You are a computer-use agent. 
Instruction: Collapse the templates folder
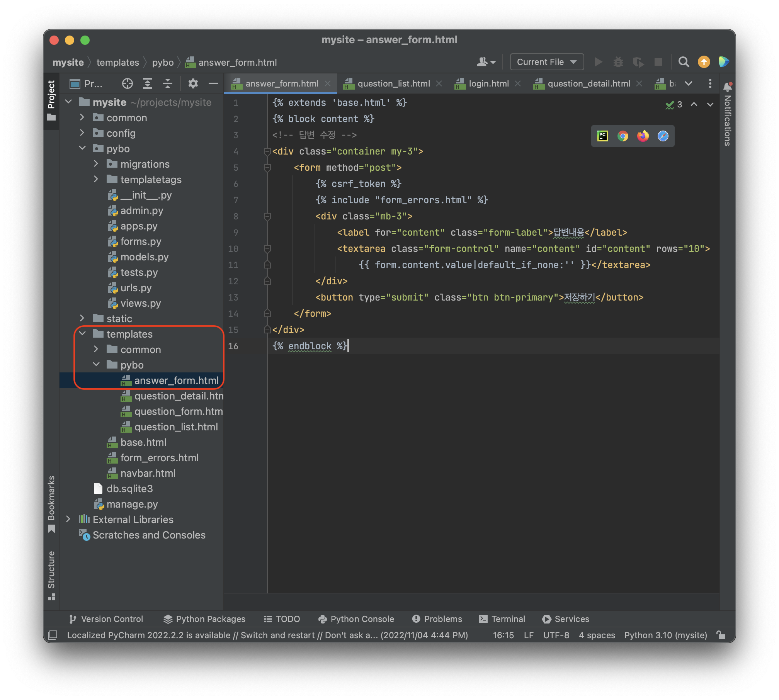82,334
